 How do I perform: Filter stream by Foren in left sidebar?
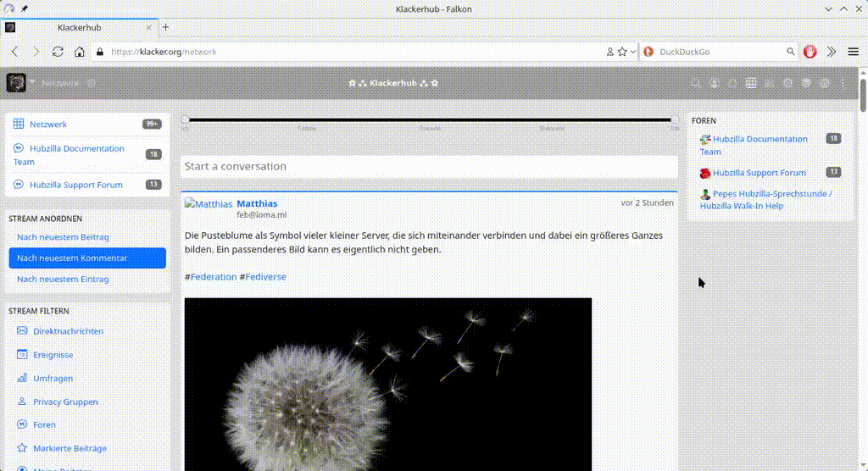[x=44, y=424]
